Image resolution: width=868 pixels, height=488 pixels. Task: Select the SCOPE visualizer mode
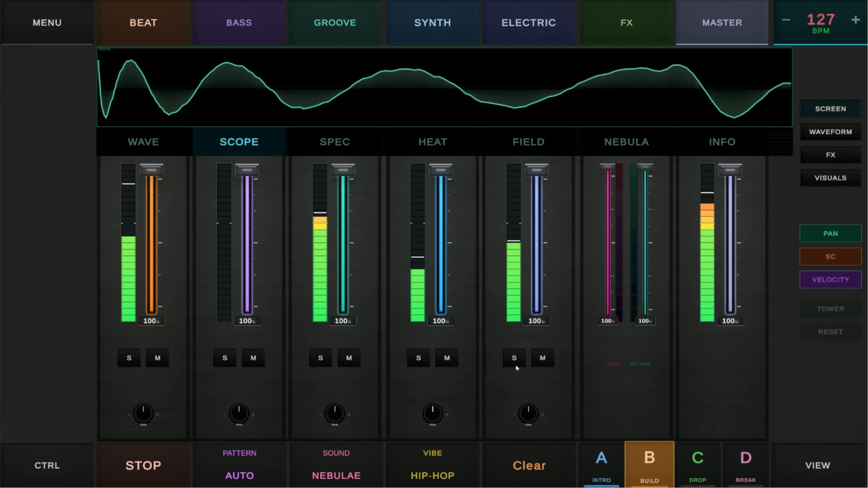(x=239, y=142)
